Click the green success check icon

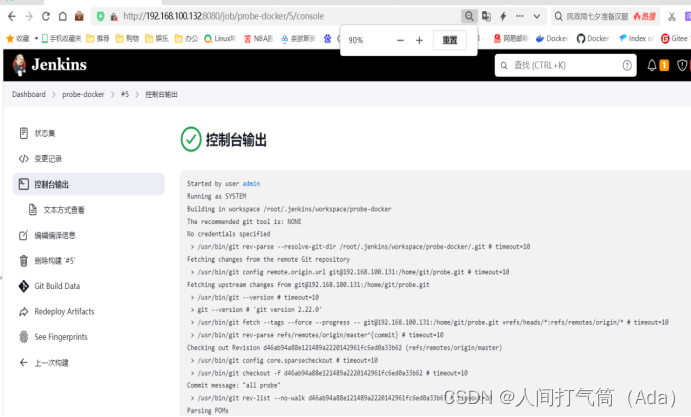pyautogui.click(x=191, y=139)
